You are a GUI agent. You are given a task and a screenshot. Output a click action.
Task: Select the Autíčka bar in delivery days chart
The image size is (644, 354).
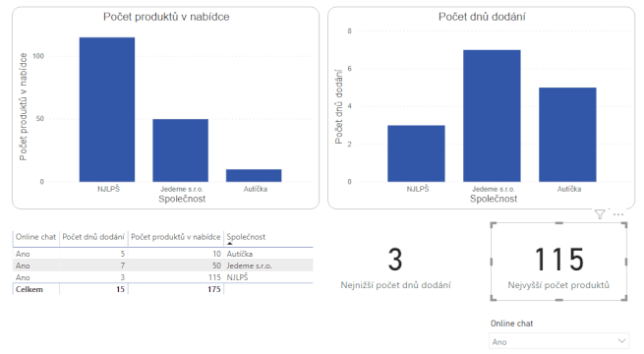coord(567,135)
